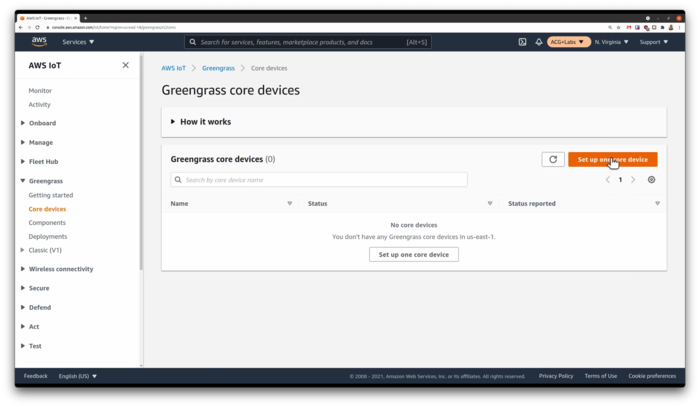Go to AWS IoT breadcrumb link

[173, 68]
